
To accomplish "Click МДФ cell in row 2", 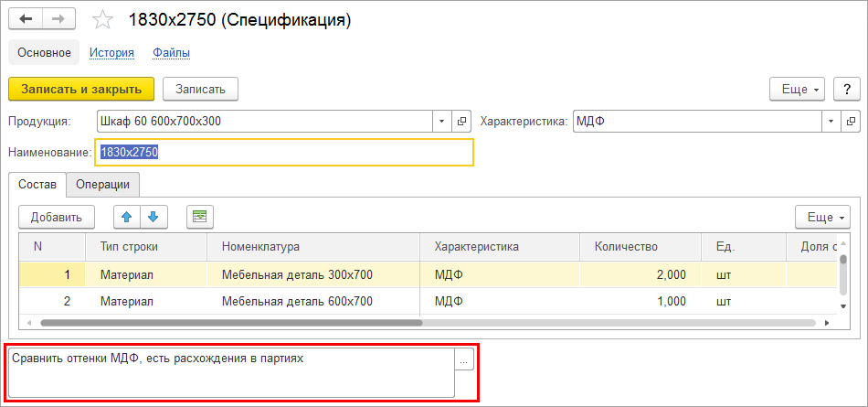I will pyautogui.click(x=500, y=302).
